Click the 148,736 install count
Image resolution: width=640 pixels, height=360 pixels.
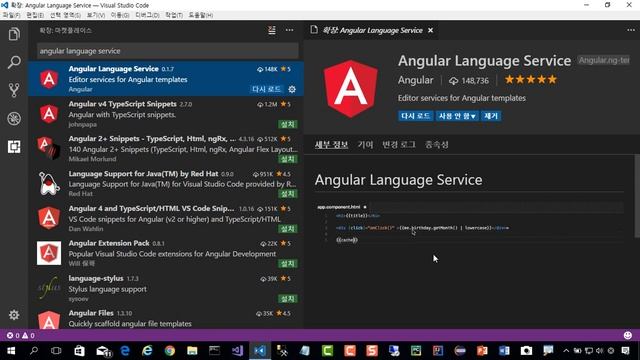(469, 81)
